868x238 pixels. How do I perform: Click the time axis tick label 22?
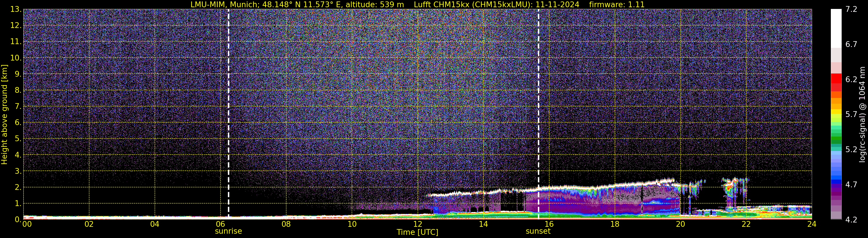click(x=746, y=224)
